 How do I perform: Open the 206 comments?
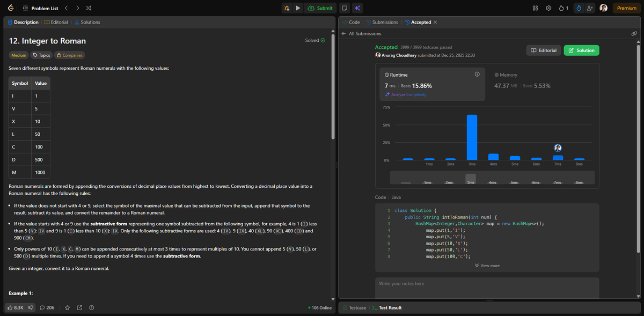[47, 307]
